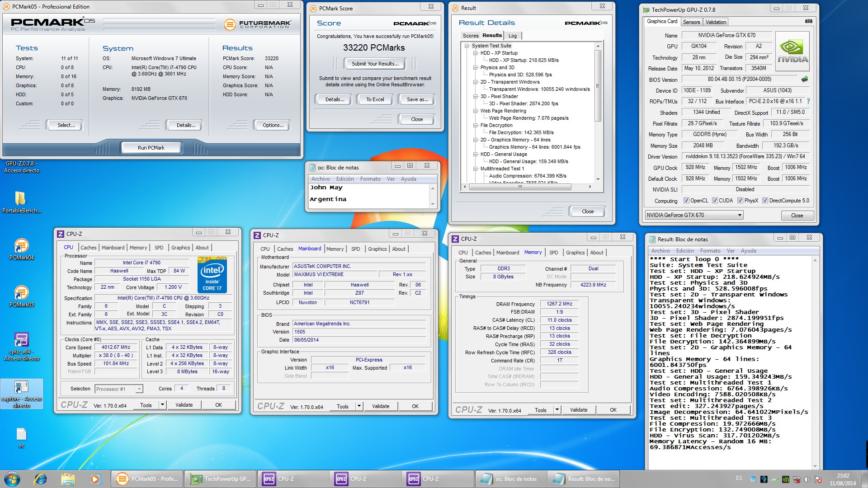Open the Caches tab in CPU-Z CPU window
The height and width of the screenshot is (488, 868).
[x=89, y=248]
